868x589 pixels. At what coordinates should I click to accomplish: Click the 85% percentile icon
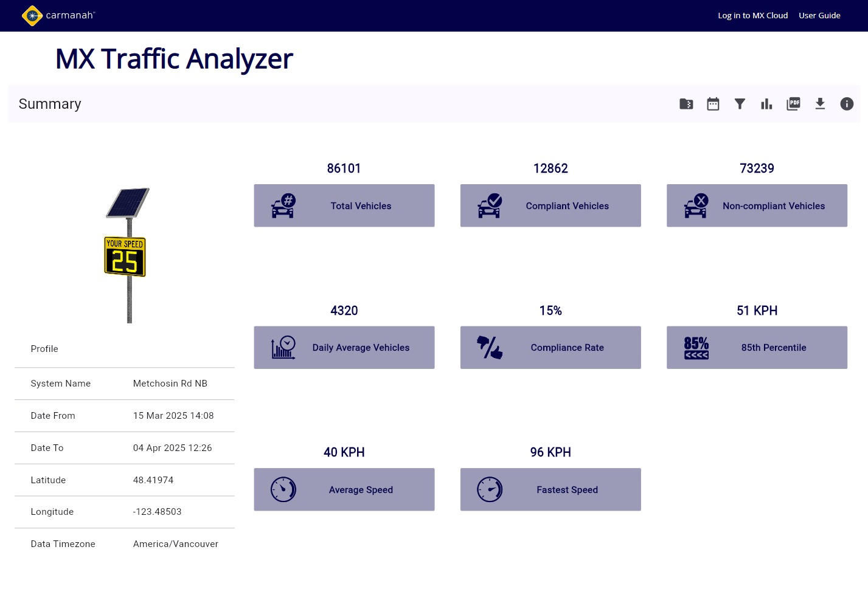(696, 348)
